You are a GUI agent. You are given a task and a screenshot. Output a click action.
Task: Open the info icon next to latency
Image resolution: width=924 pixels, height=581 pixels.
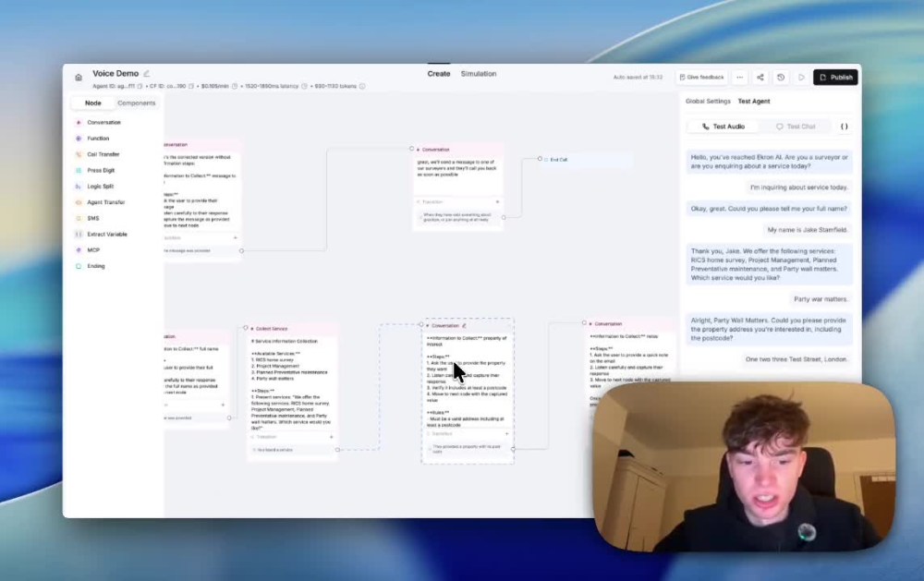coord(304,86)
